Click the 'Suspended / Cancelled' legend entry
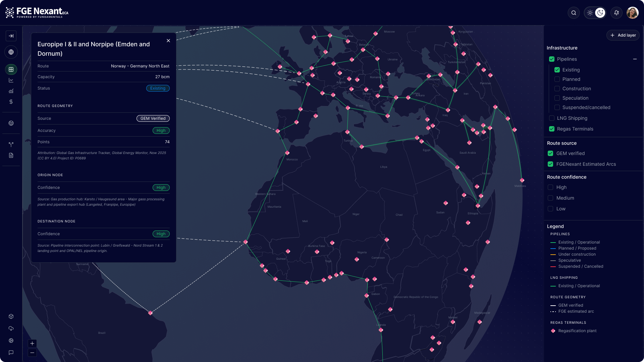This screenshot has height=362, width=644. (x=581, y=266)
